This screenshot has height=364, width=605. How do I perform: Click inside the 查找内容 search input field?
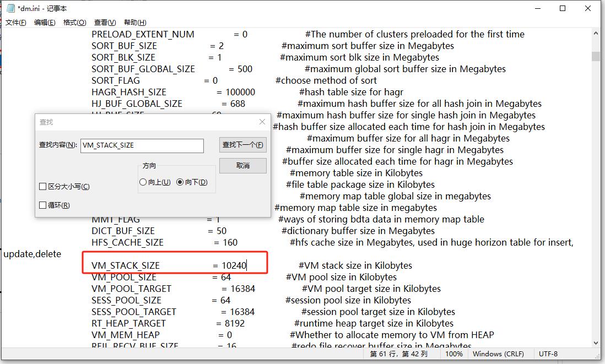pyautogui.click(x=142, y=145)
